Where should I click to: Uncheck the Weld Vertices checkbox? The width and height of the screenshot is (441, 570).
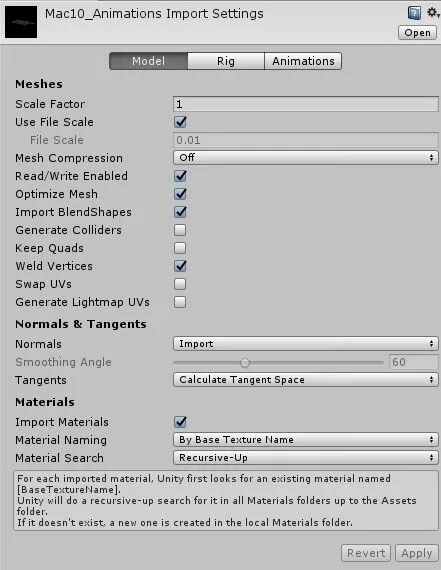coord(180,266)
